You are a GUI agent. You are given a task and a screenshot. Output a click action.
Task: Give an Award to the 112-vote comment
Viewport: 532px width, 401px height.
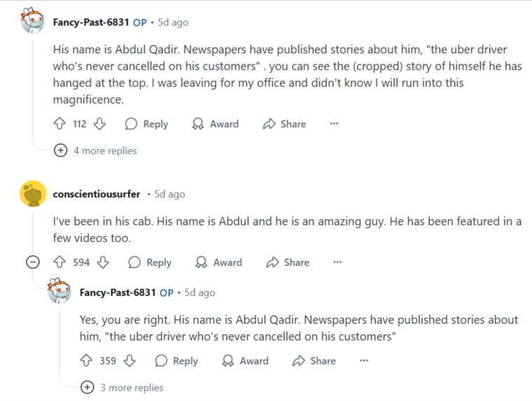coord(215,123)
